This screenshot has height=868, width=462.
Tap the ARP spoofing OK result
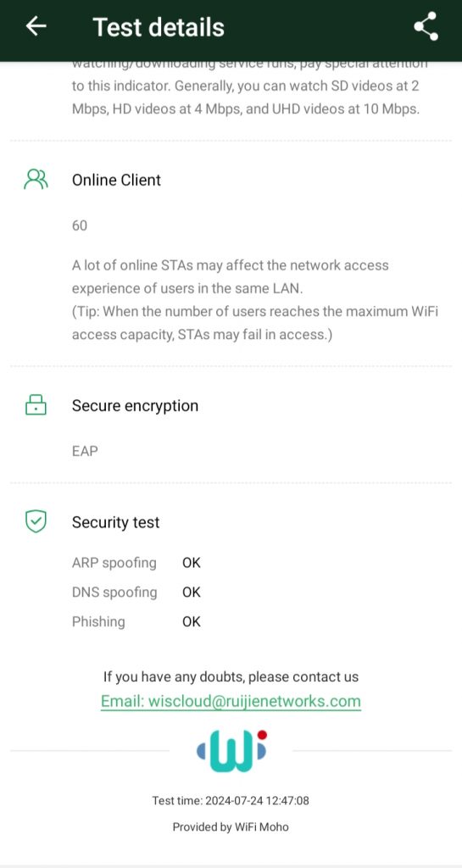[192, 563]
